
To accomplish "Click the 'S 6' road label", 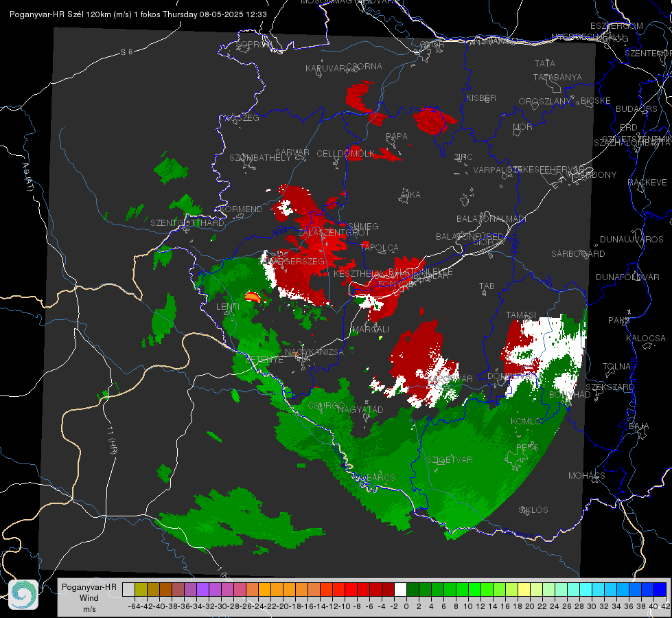I will click(x=126, y=52).
